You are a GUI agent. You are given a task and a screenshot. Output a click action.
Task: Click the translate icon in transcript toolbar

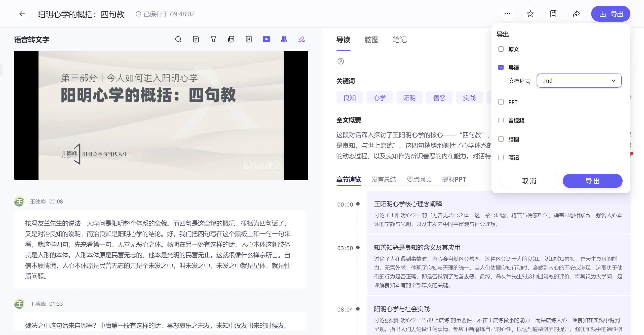(x=249, y=39)
